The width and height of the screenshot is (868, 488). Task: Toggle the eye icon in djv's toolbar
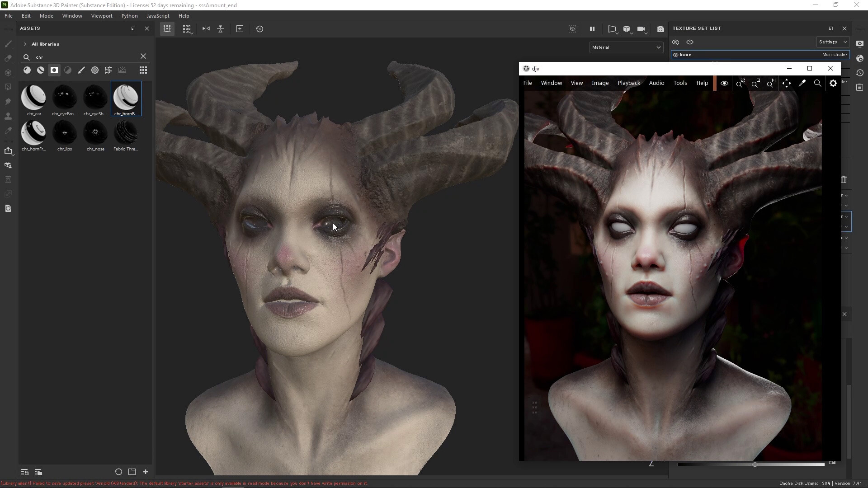pyautogui.click(x=724, y=83)
